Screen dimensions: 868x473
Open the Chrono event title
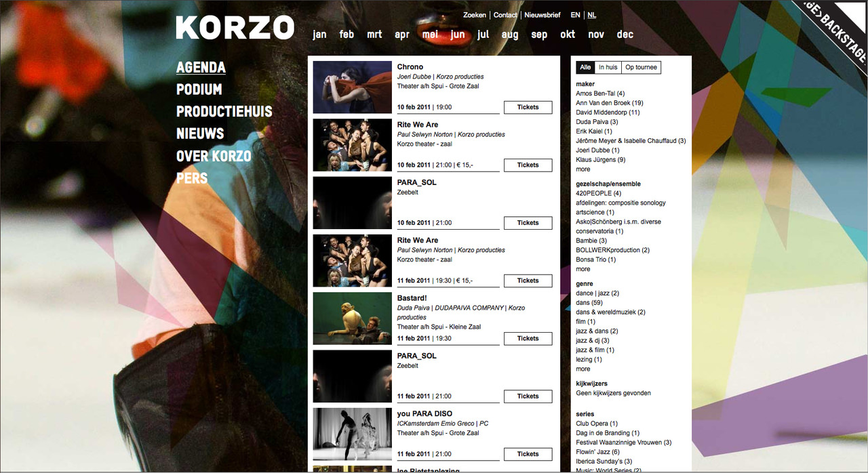[x=410, y=67]
